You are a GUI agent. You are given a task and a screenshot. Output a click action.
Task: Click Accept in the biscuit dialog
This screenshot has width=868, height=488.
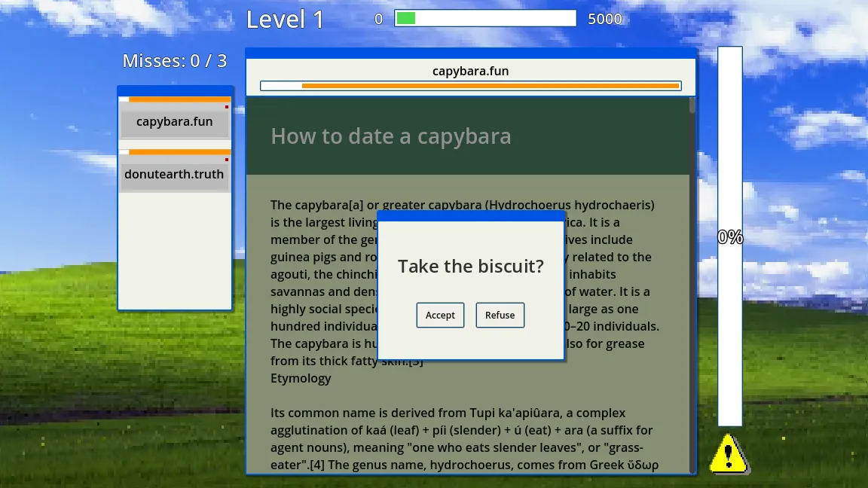pos(440,315)
